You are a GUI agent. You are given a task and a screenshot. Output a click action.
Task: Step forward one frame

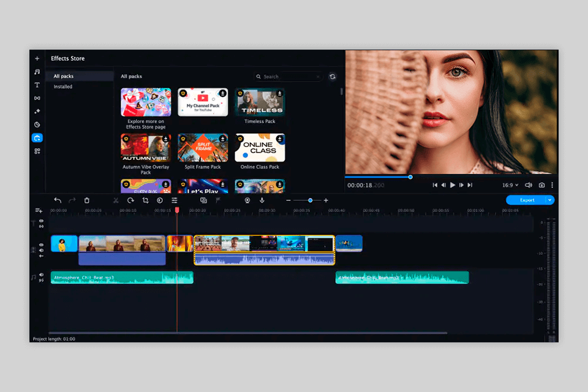coord(461,185)
